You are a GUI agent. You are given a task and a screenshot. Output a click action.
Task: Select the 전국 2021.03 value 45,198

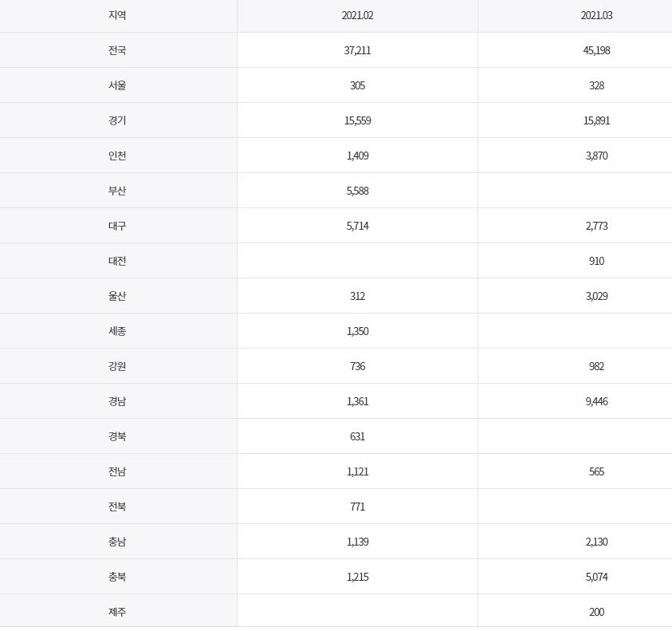pyautogui.click(x=597, y=50)
